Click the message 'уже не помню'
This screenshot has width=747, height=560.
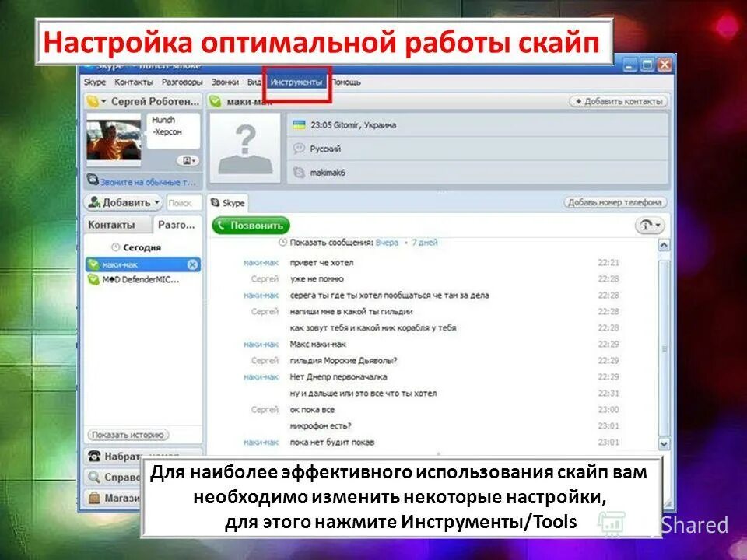click(317, 279)
